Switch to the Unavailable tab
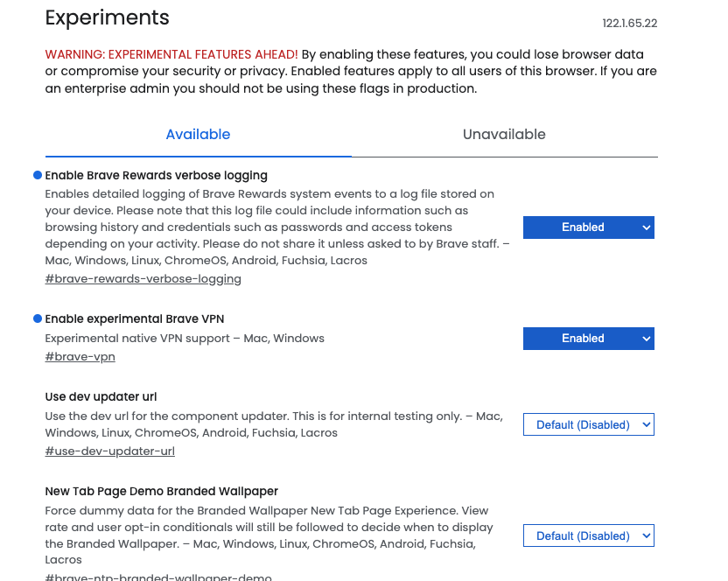Screen dimensions: 728x581 coord(504,134)
